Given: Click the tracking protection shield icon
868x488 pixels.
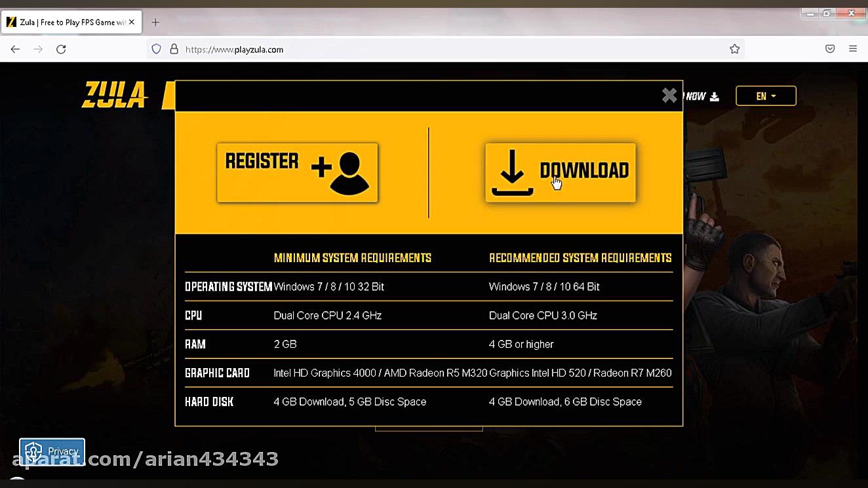Looking at the screenshot, I should tap(156, 49).
